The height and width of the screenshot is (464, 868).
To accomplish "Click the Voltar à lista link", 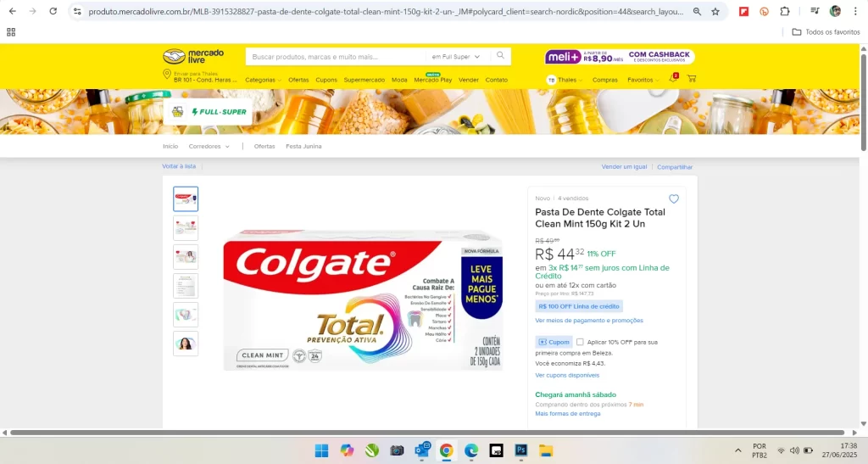I will [179, 166].
